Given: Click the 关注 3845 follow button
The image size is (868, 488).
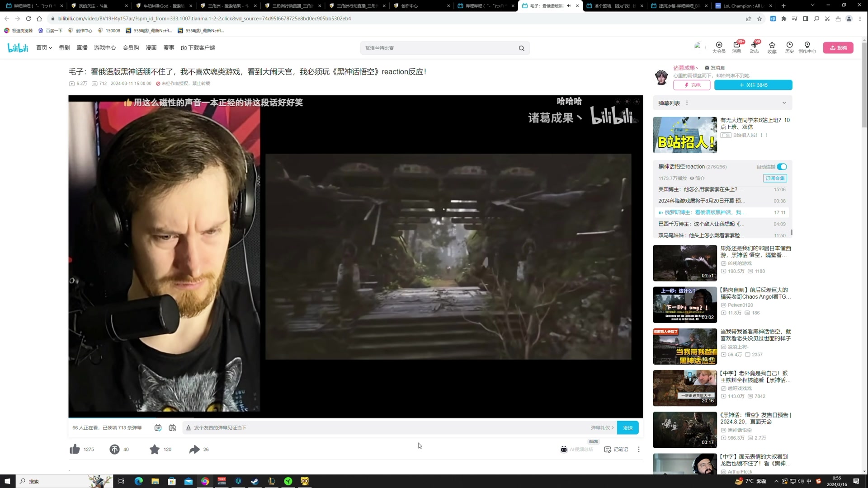Looking at the screenshot, I should [x=753, y=85].
